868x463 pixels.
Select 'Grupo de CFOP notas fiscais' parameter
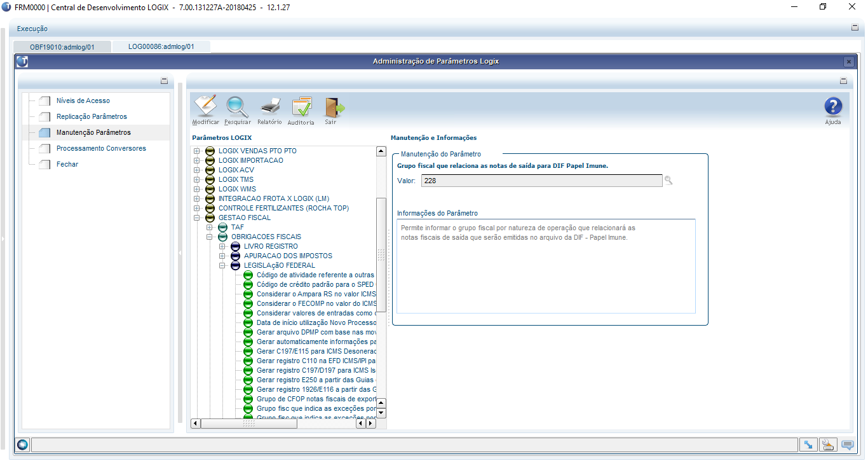316,399
